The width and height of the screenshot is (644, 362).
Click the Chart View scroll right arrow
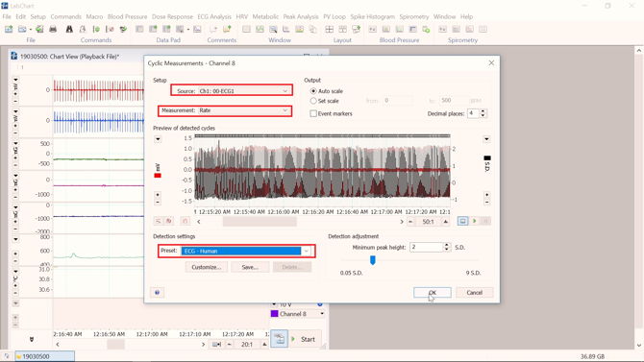click(203, 345)
